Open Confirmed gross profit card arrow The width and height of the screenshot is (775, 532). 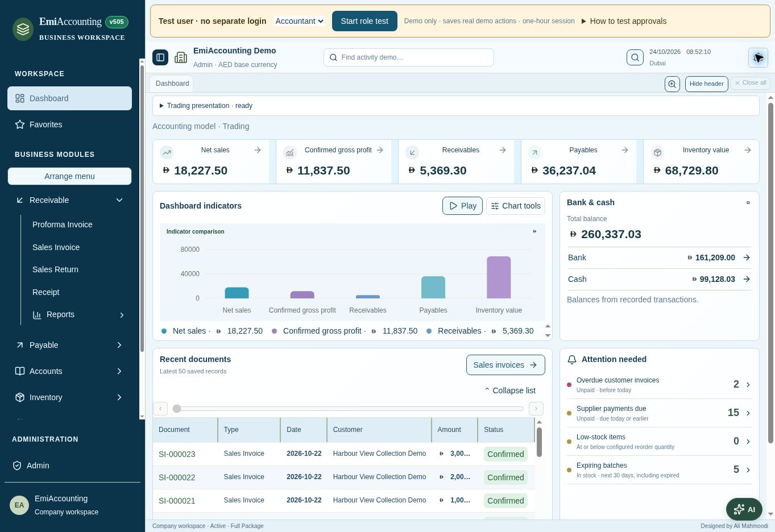pos(380,150)
